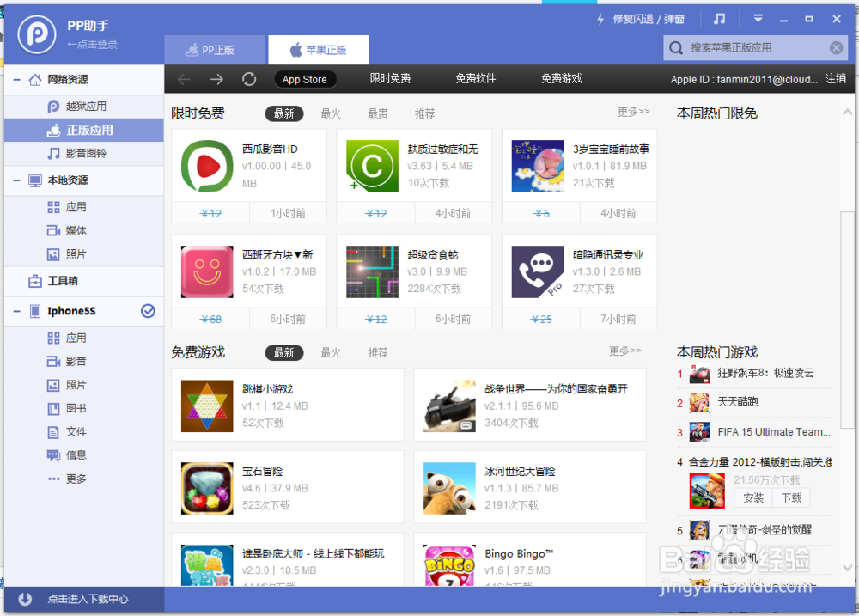
Task: Open 越狱应用 in the sidebar
Action: click(x=84, y=107)
